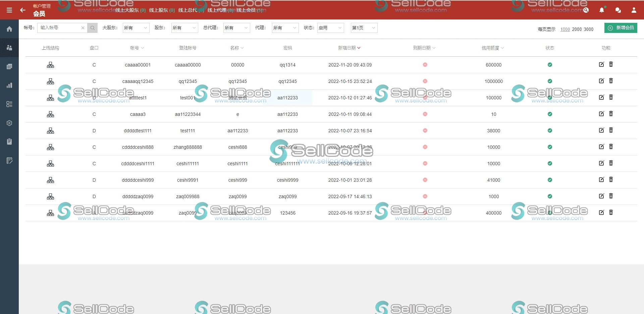Open the settings gear in the sidebar
Screen dimensions: 644x314
(9, 123)
